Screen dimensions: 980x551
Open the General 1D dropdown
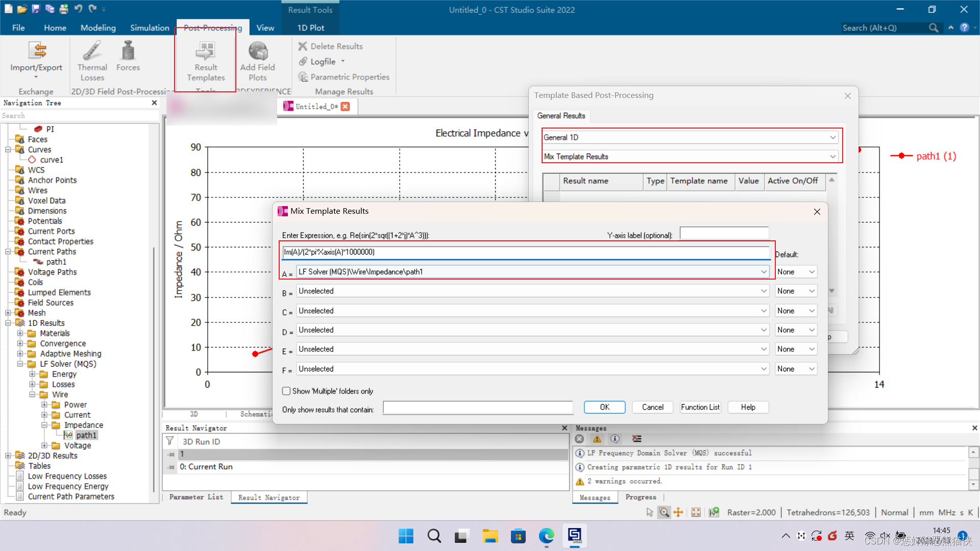pyautogui.click(x=832, y=137)
